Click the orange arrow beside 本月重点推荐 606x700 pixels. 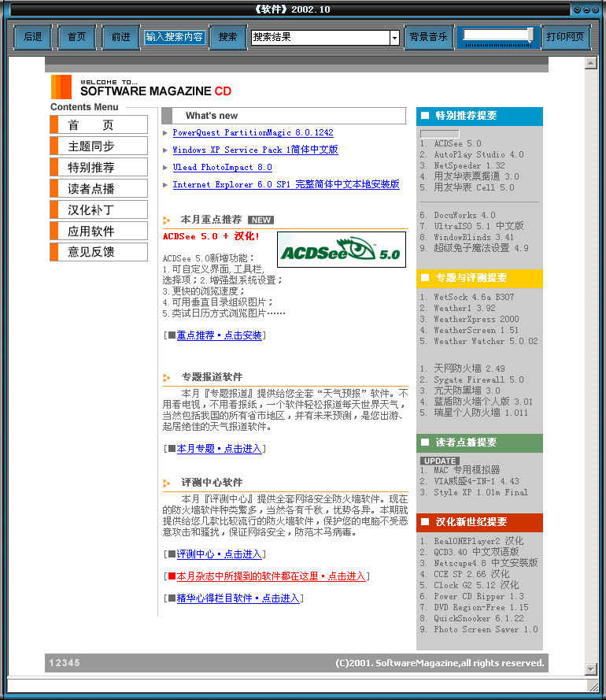[167, 220]
